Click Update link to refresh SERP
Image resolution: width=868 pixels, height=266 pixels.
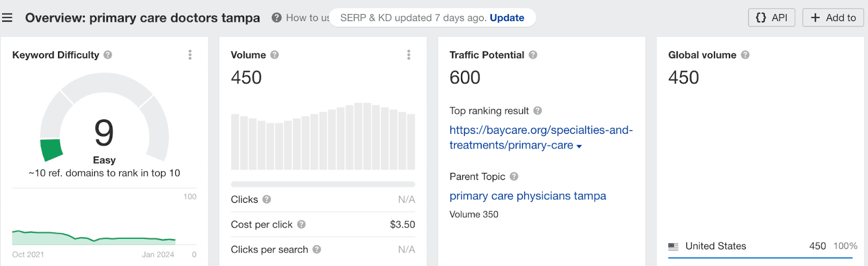pos(507,18)
